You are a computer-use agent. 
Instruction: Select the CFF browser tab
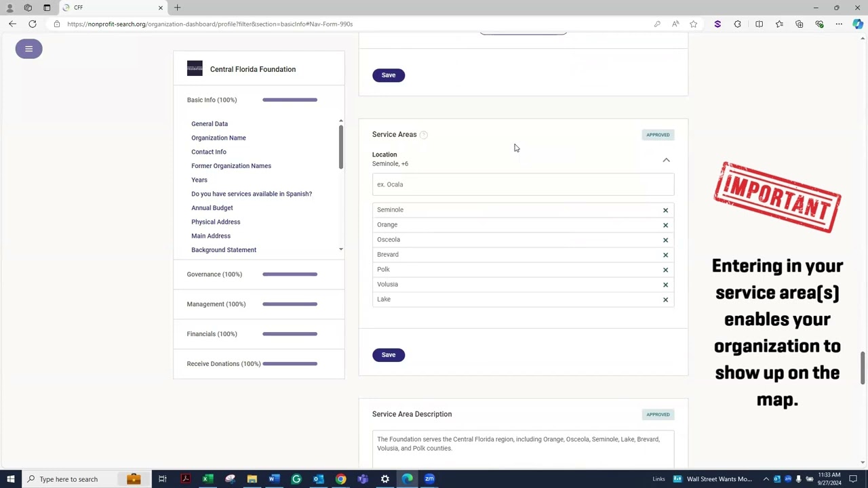[x=112, y=7]
